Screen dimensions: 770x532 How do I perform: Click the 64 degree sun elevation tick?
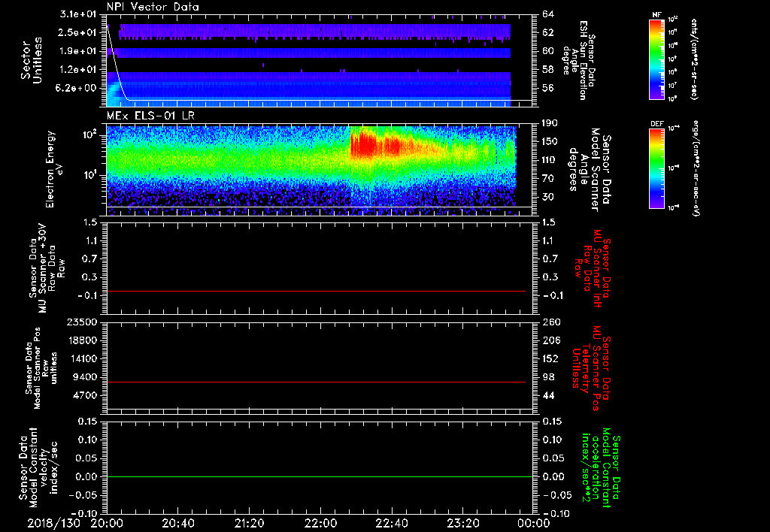point(548,14)
